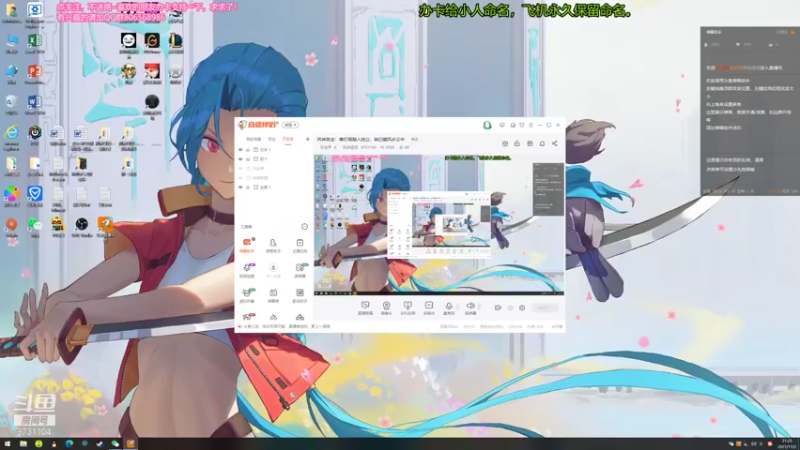800x450 pixels.
Task: Select the Word desktop shortcut
Action: click(35, 105)
